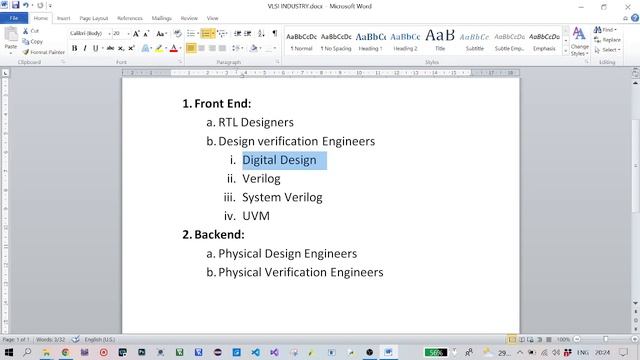Click the Find binoculars button
Screen dimensions: 640x360
click(x=605, y=30)
